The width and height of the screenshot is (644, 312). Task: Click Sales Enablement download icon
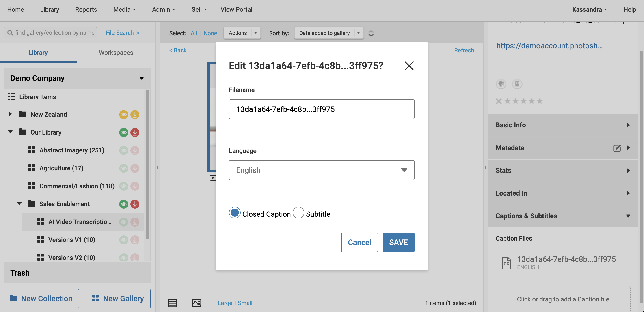[135, 204]
